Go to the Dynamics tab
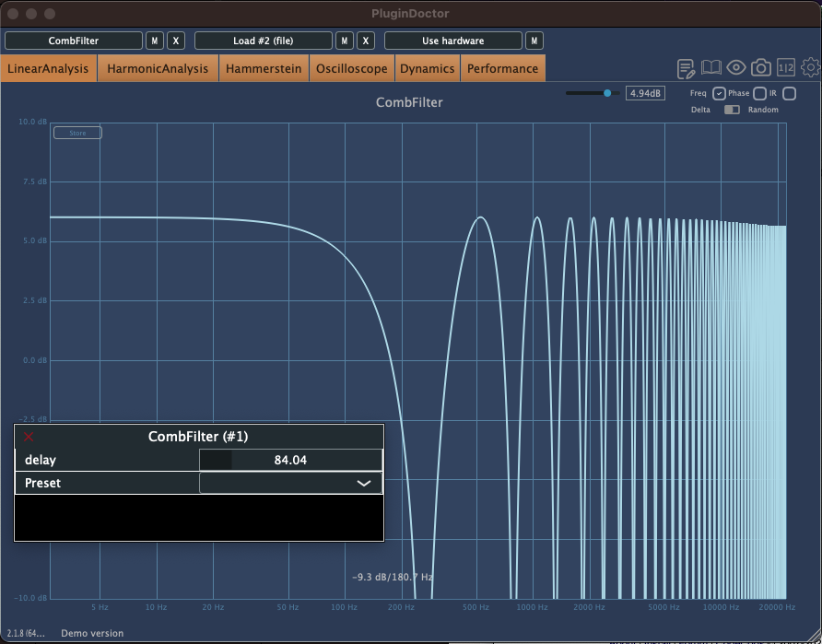The image size is (822, 644). (x=428, y=69)
